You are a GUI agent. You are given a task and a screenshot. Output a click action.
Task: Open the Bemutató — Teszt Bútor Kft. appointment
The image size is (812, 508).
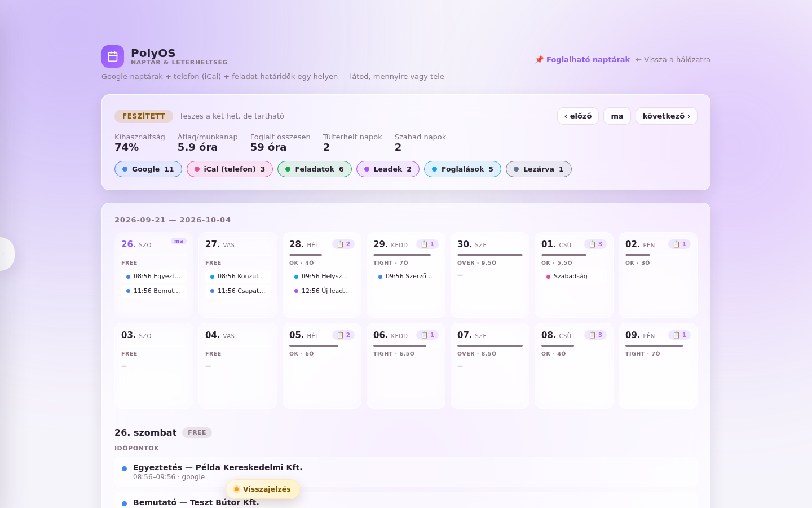coord(406,501)
